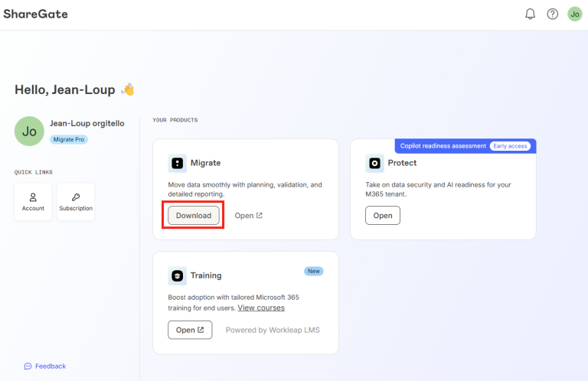
Task: Click the Migrate product icon
Action: click(178, 163)
